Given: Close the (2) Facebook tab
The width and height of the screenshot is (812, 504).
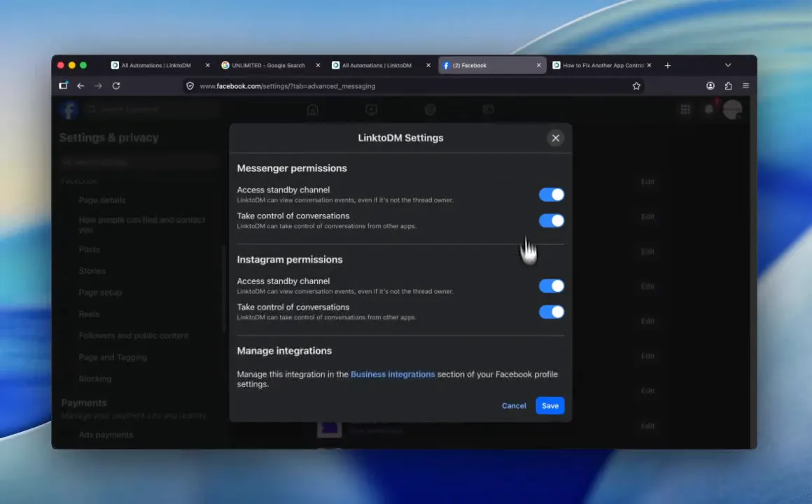Looking at the screenshot, I should [538, 65].
